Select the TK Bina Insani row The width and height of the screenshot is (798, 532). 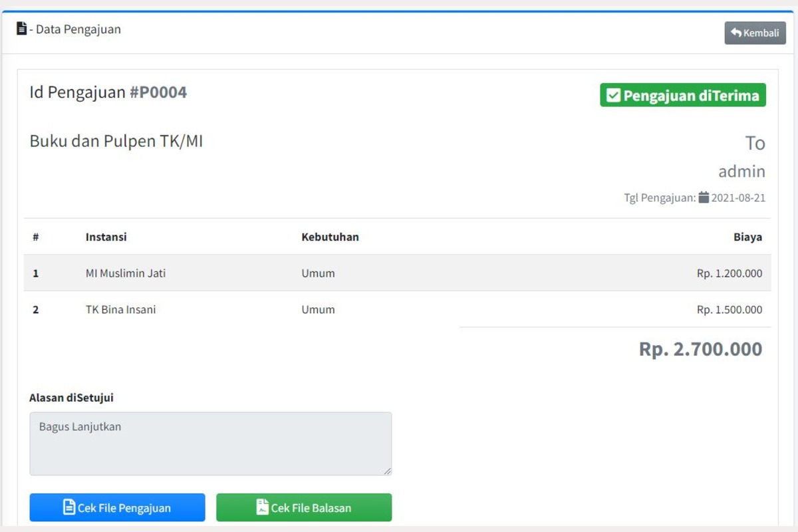(120, 310)
